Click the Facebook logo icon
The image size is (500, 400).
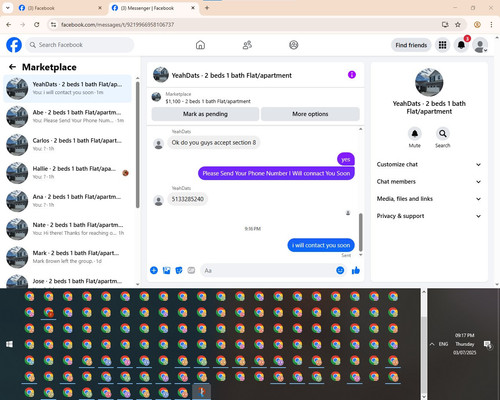14,45
